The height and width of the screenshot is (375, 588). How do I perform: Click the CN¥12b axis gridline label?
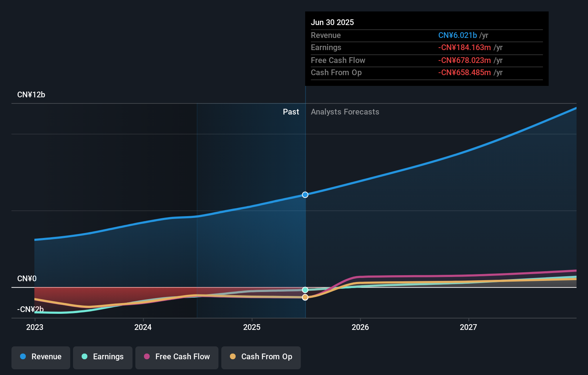coord(31,95)
